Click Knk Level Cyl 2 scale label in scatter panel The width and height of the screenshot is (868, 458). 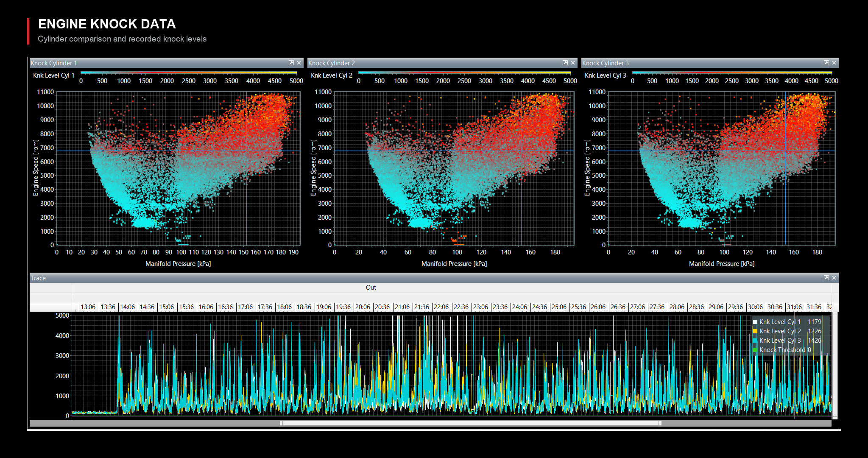pos(332,75)
